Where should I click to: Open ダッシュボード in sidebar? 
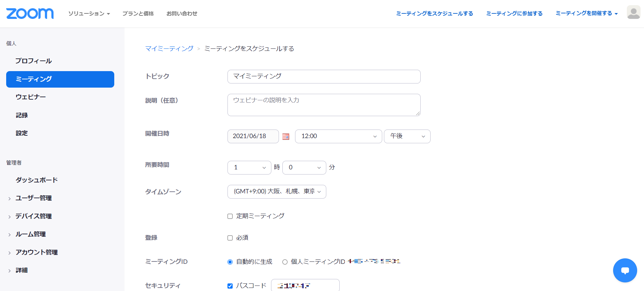[36, 180]
